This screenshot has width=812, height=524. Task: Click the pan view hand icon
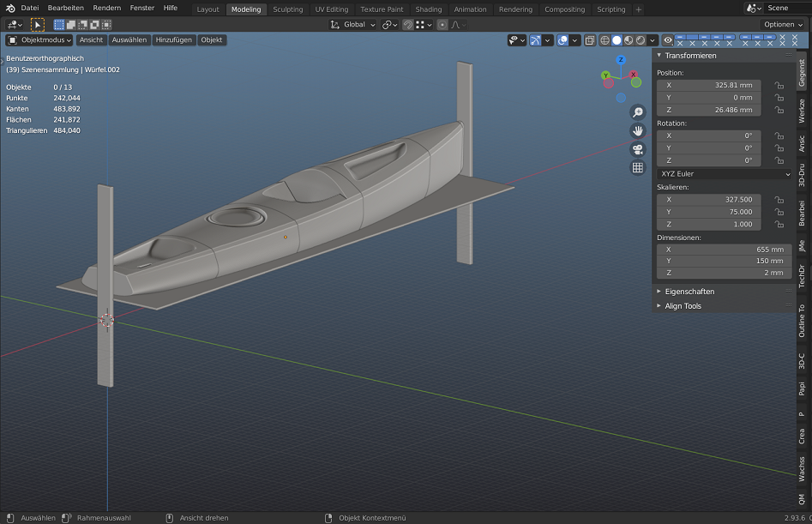coord(638,130)
